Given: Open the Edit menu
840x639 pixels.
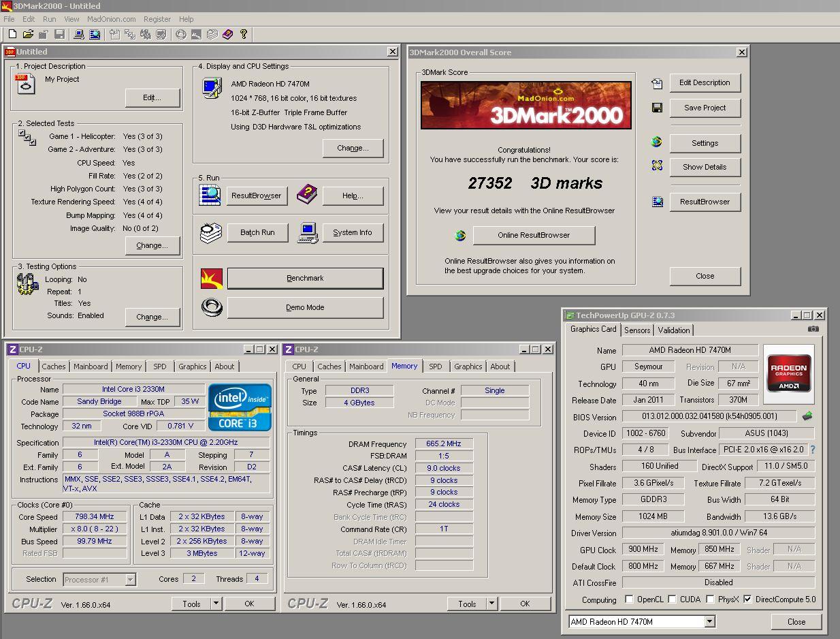Looking at the screenshot, I should point(29,19).
